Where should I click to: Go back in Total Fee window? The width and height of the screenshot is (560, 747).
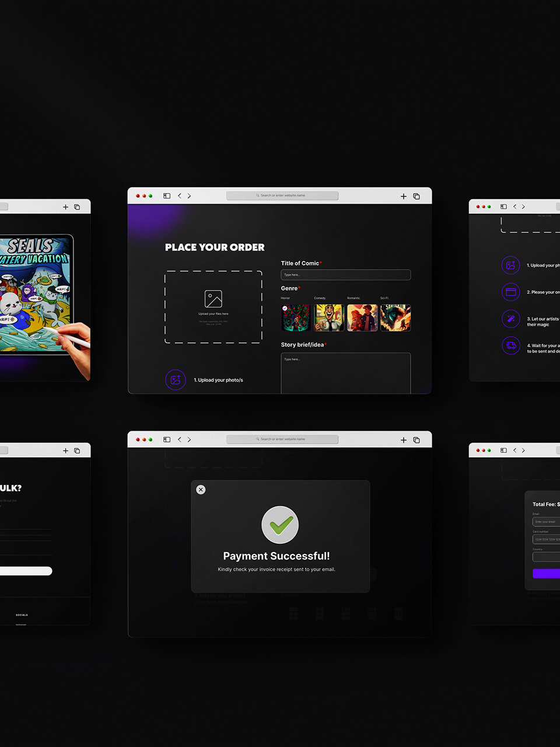(514, 451)
